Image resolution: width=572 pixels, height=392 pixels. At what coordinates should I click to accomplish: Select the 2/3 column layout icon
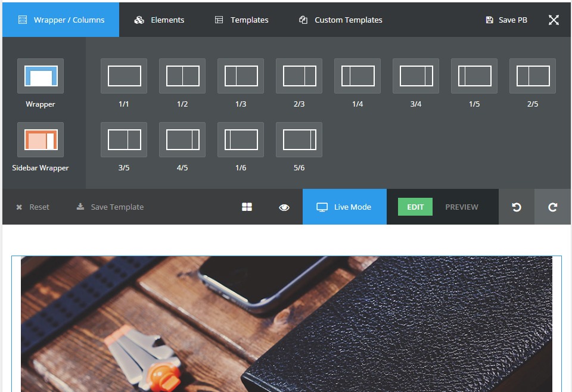299,76
